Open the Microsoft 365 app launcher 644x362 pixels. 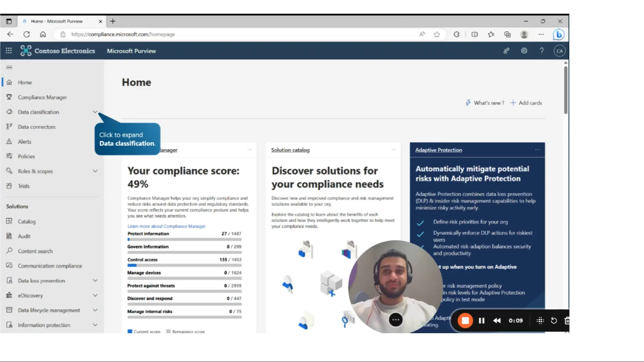[9, 51]
